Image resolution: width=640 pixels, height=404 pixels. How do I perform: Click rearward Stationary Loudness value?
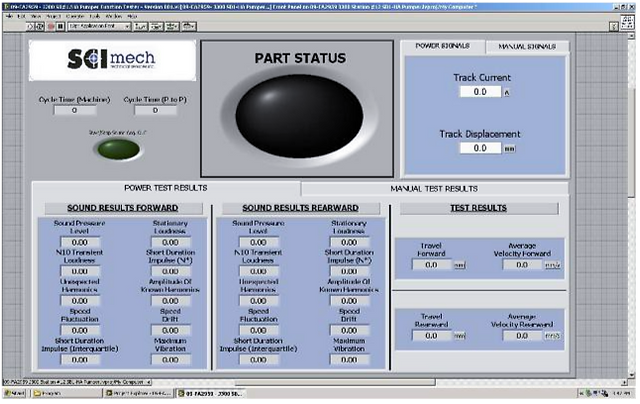349,242
